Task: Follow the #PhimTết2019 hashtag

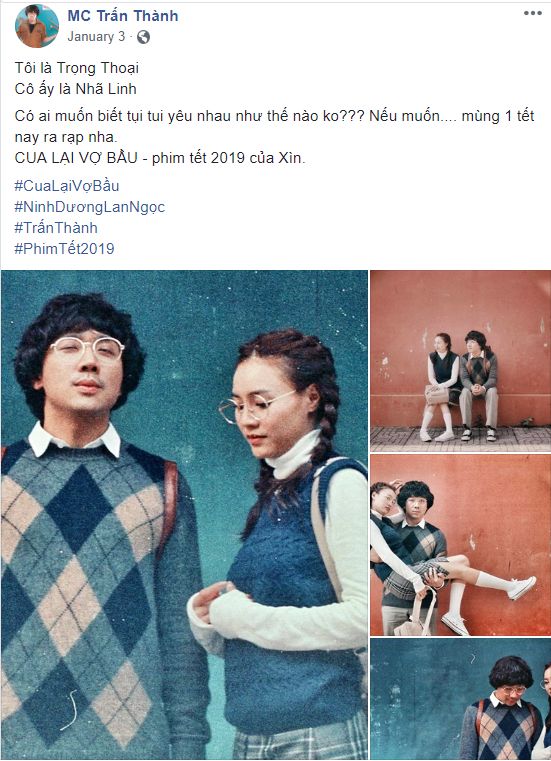Action: tap(64, 248)
